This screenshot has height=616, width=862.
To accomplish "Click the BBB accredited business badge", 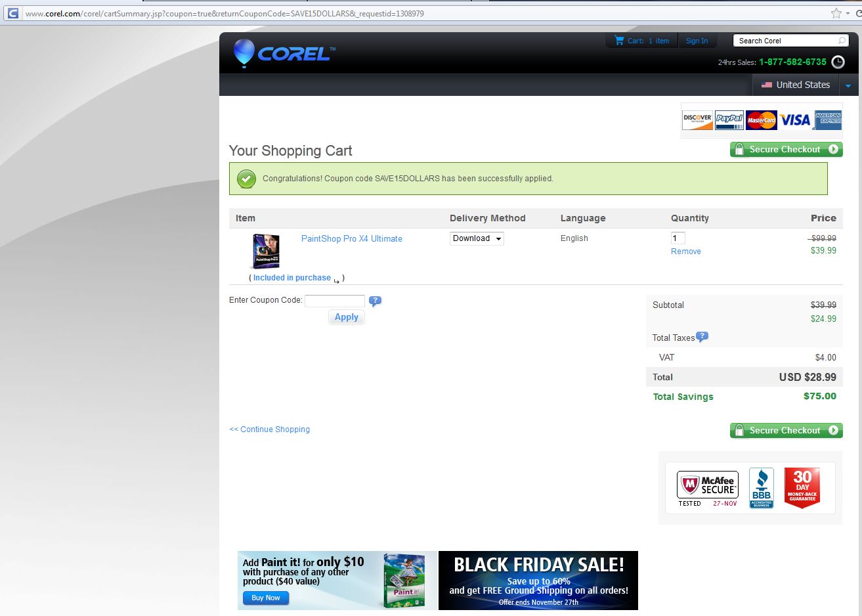I will click(762, 488).
